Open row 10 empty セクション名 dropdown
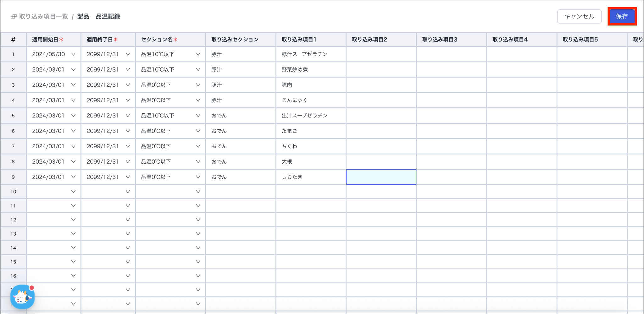Screen dimensions: 644x314 pyautogui.click(x=170, y=192)
